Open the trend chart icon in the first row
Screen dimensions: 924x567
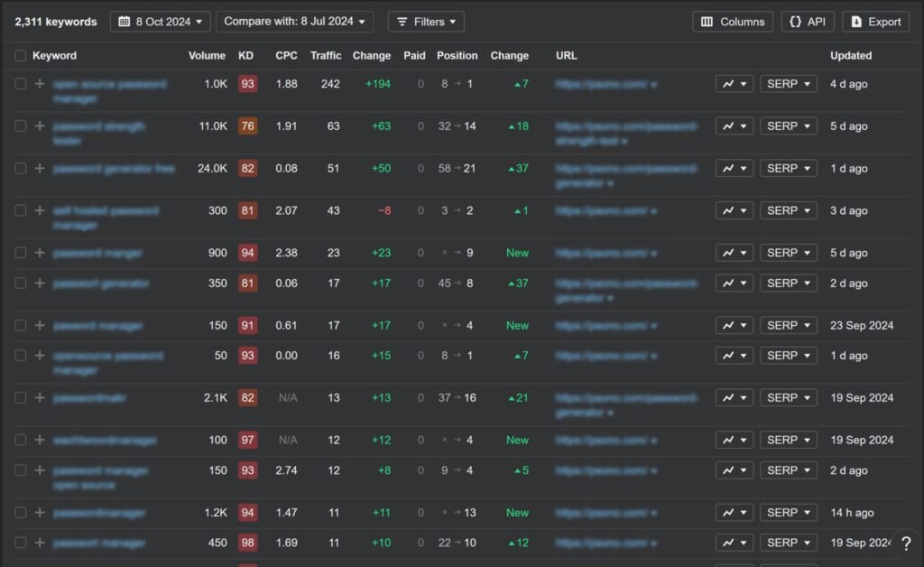(x=734, y=84)
